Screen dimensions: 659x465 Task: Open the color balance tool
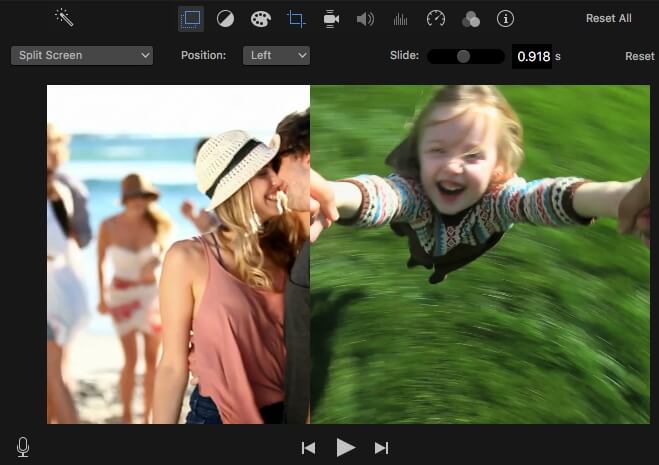225,18
